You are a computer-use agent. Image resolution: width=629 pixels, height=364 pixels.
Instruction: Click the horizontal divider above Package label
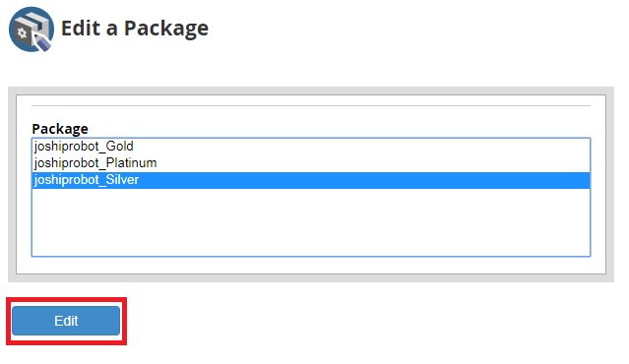point(311,106)
